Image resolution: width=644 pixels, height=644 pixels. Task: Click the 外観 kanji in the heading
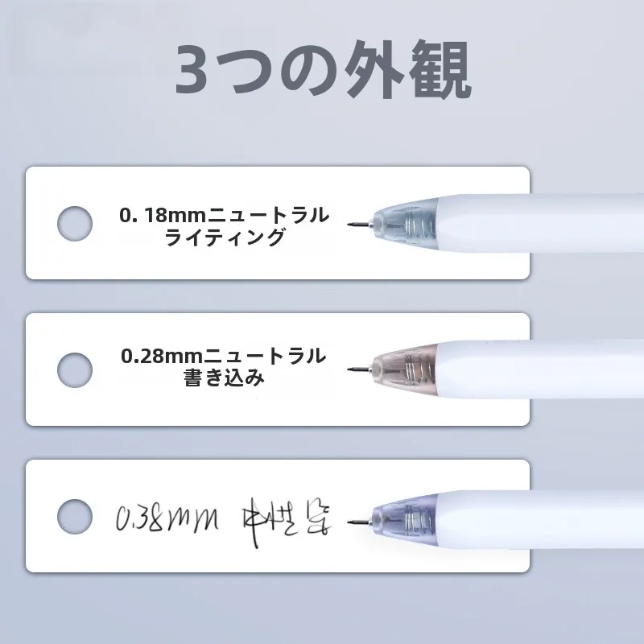[408, 69]
